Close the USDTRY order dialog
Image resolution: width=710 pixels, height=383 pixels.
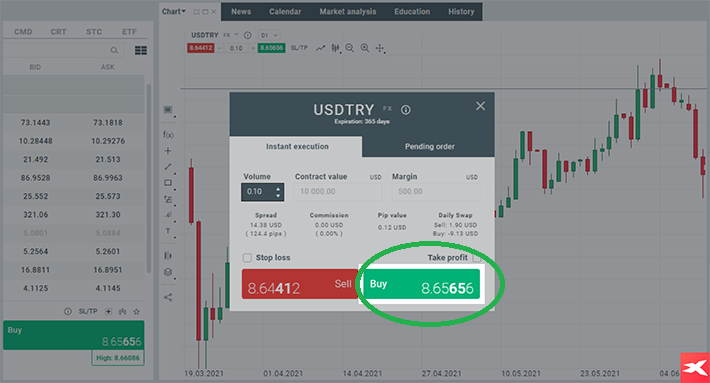(x=480, y=106)
